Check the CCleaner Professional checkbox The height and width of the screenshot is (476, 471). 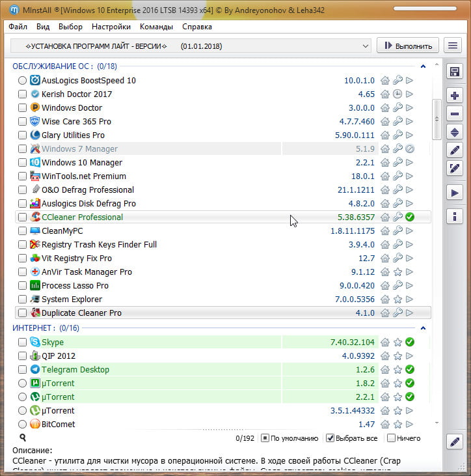pos(23,217)
